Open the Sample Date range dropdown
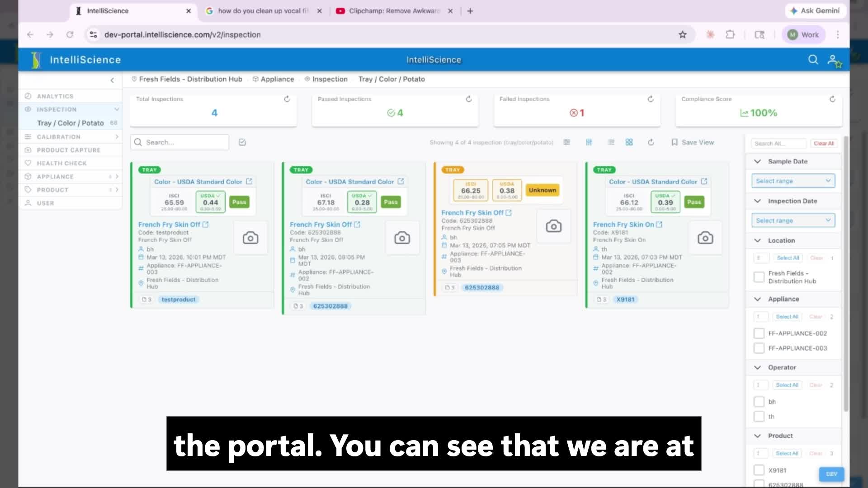The height and width of the screenshot is (488, 868). tap(793, 181)
